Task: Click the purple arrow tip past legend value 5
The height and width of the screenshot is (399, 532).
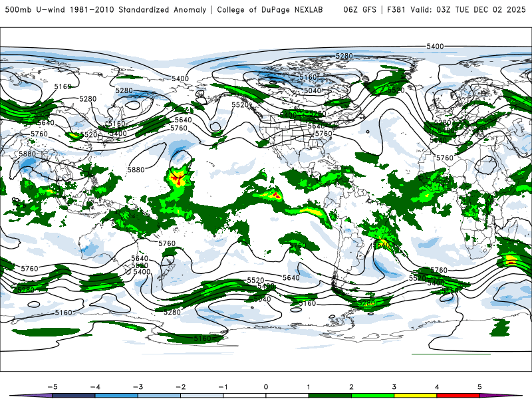Action: click(501, 396)
